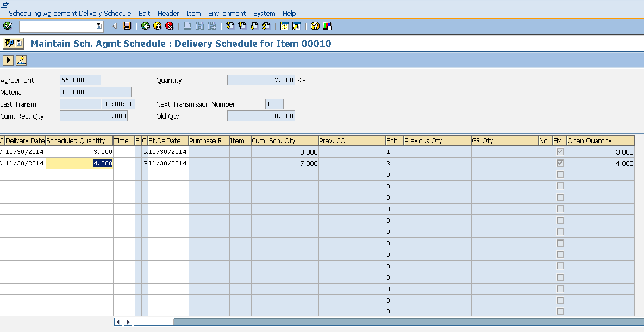Click the Old Qty field
Image resolution: width=644 pixels, height=332 pixels.
261,116
